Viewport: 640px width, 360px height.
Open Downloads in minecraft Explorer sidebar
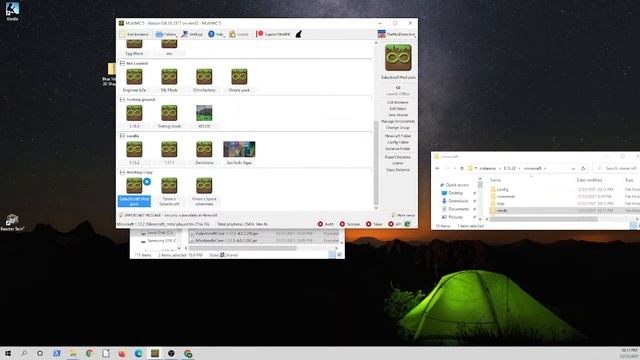click(457, 201)
